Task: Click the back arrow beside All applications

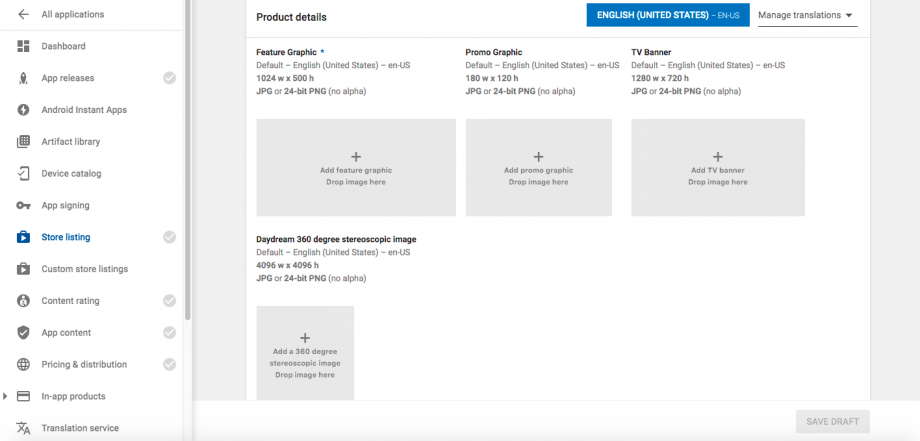Action: point(23,14)
